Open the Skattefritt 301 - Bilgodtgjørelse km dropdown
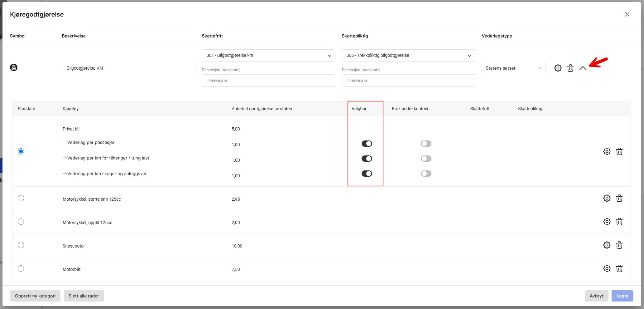Viewport: 644px width, 309px height. (x=268, y=56)
